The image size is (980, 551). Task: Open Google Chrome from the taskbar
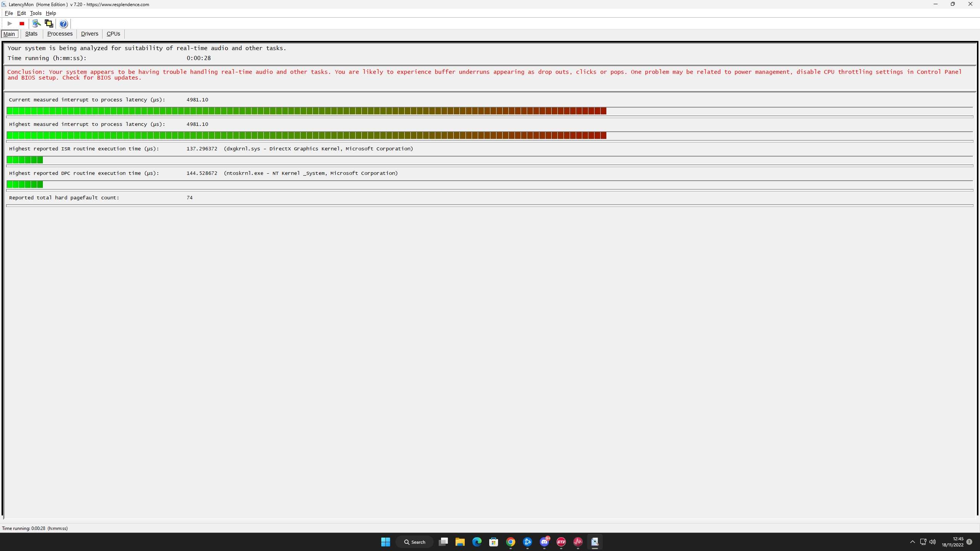[511, 542]
